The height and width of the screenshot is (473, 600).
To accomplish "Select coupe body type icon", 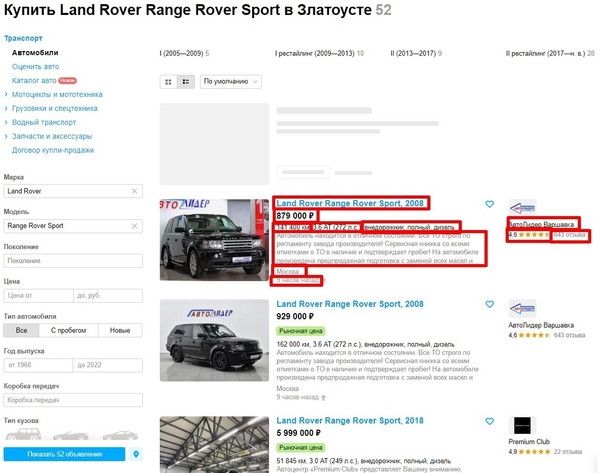I will pyautogui.click(x=120, y=435).
